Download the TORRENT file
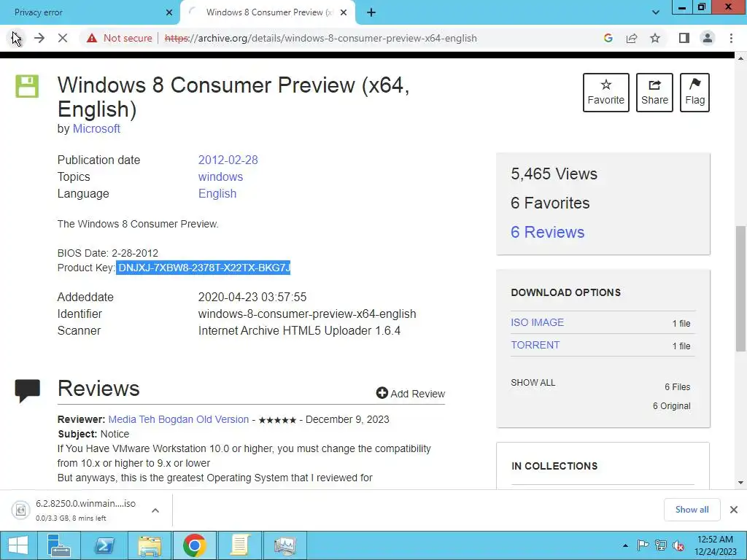The height and width of the screenshot is (560, 747). pyautogui.click(x=535, y=345)
